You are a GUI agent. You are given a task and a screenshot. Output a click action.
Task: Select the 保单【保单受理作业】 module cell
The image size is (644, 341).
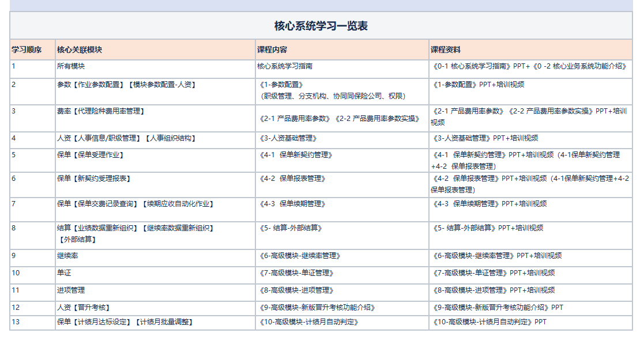[x=90, y=155]
